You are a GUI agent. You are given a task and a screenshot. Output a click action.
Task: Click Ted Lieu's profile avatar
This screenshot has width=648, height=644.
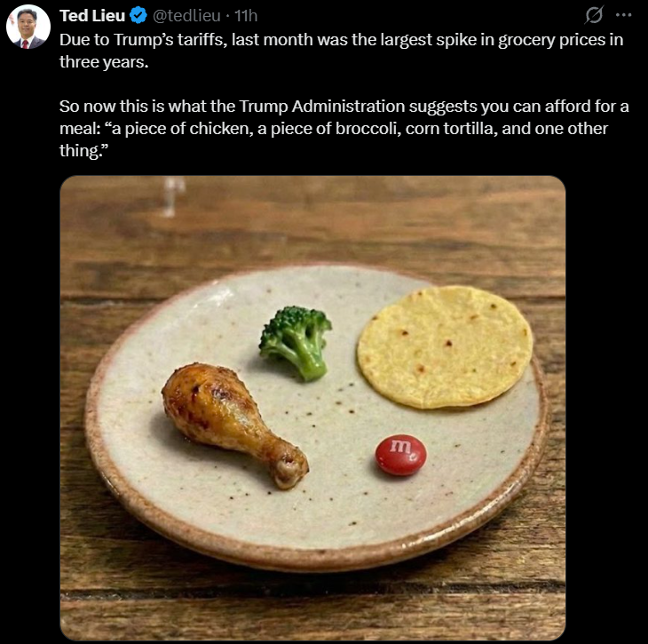pos(28,26)
